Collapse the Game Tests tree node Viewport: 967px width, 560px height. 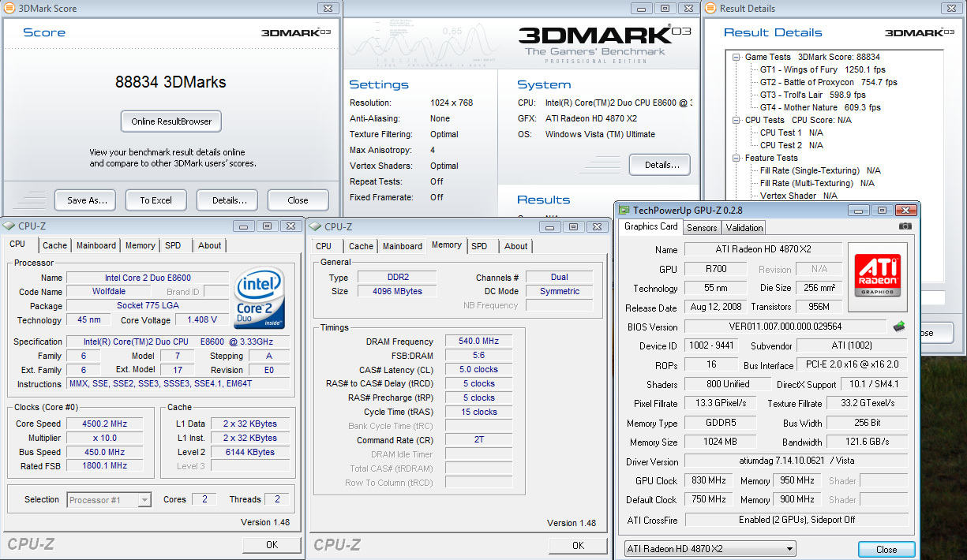736,57
